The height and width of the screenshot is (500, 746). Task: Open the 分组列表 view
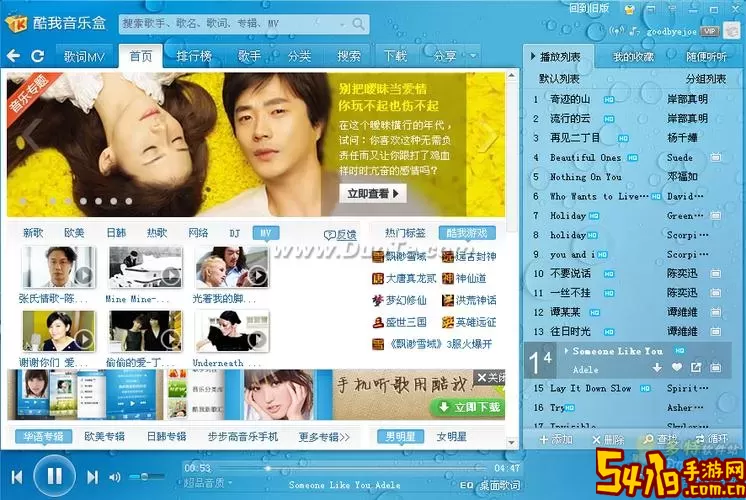pos(706,78)
